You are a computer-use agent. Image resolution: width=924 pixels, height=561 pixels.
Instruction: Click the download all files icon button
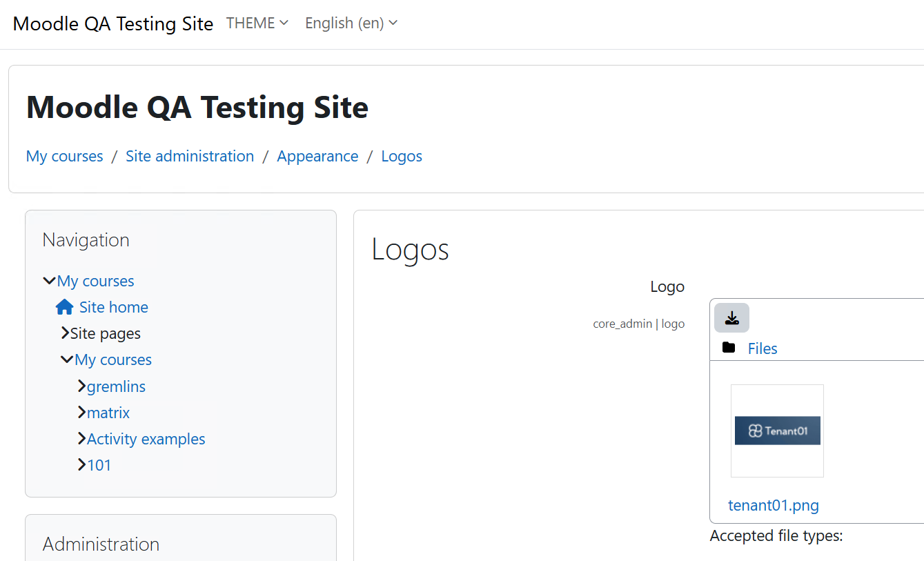coord(731,317)
